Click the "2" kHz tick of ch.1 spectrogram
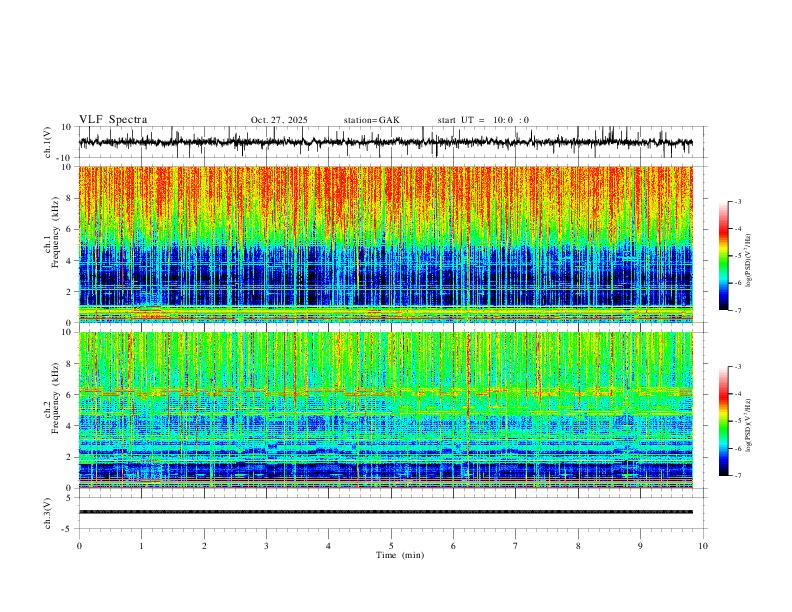792x612 pixels. click(x=70, y=291)
